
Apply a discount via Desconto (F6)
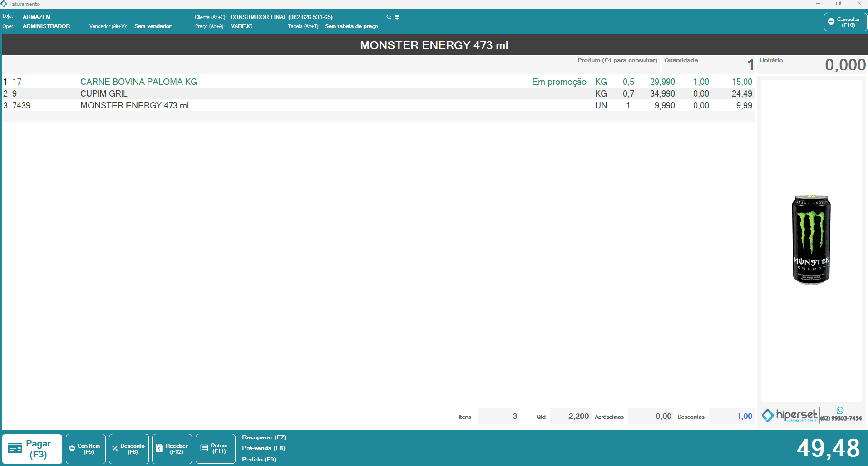tap(129, 449)
